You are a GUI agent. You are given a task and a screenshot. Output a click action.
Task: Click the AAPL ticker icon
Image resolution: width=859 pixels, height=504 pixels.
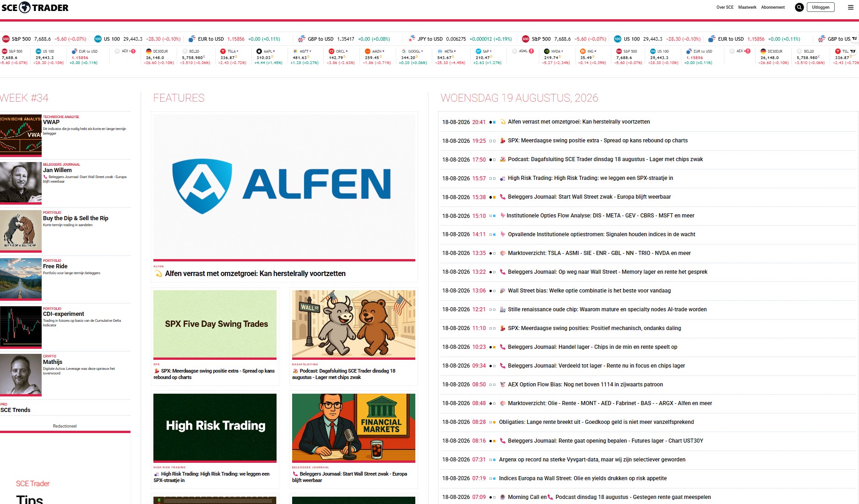coord(259,51)
